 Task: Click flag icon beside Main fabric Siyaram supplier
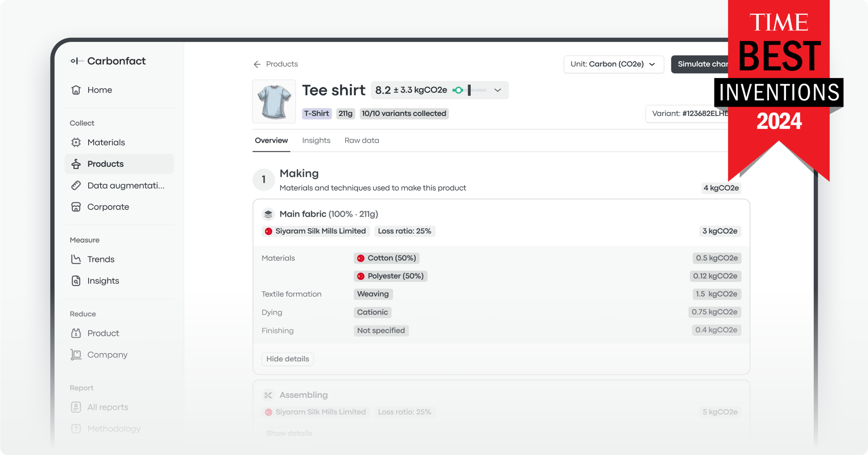(269, 231)
